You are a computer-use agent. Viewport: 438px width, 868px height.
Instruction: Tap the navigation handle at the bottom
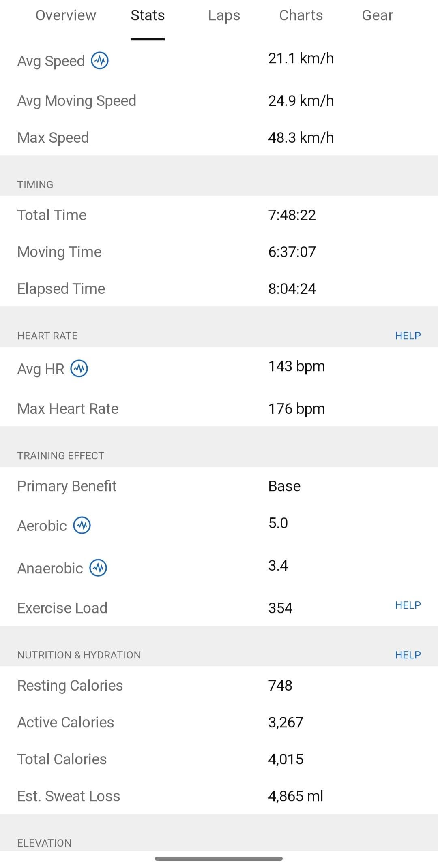(x=219, y=858)
